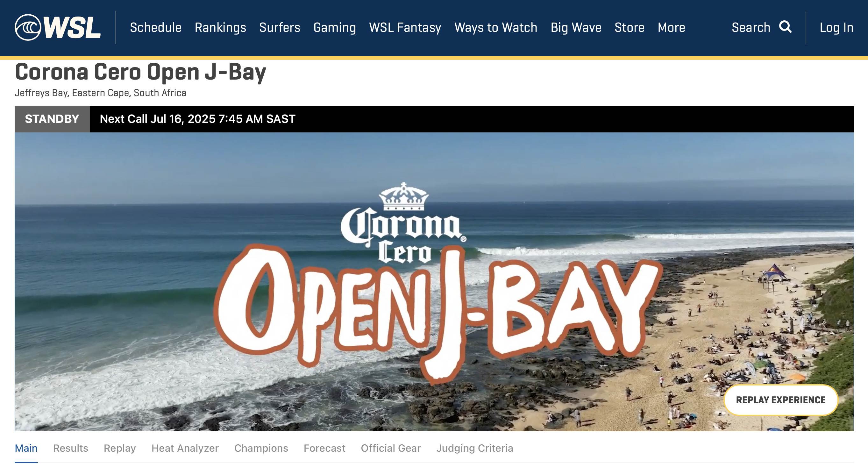Click the Corona Cero Open J-Bay banner image
Image resolution: width=868 pixels, height=473 pixels.
tap(434, 282)
